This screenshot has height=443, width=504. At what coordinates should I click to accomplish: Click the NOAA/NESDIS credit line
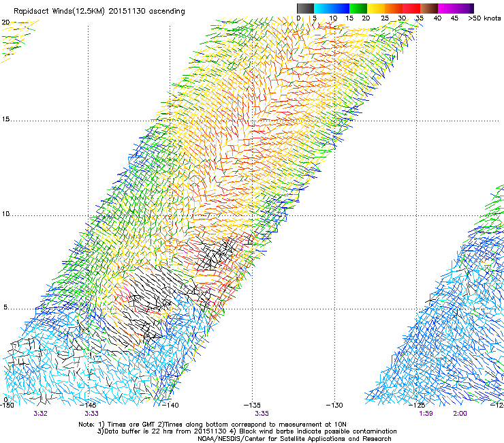coord(294,439)
